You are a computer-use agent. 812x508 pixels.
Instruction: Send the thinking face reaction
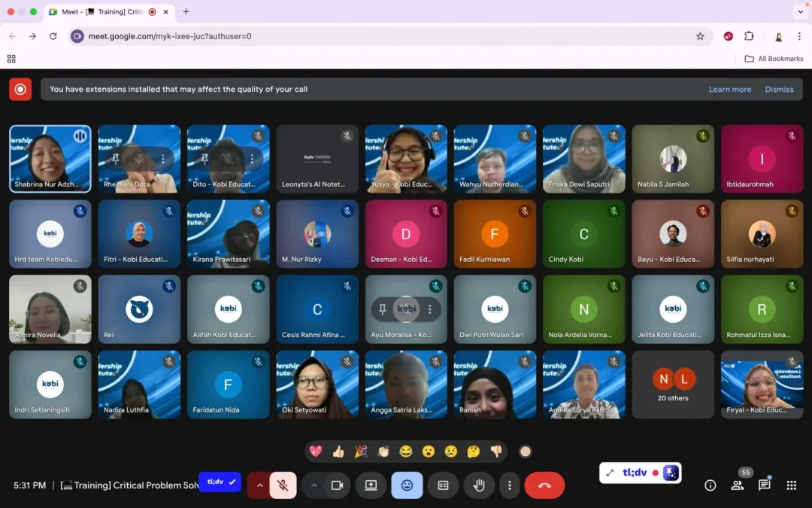474,452
